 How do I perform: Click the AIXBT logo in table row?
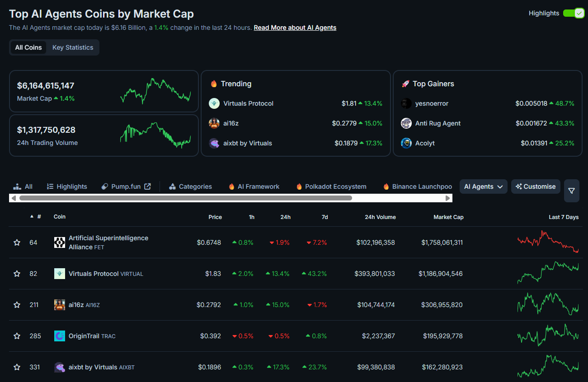[60, 367]
